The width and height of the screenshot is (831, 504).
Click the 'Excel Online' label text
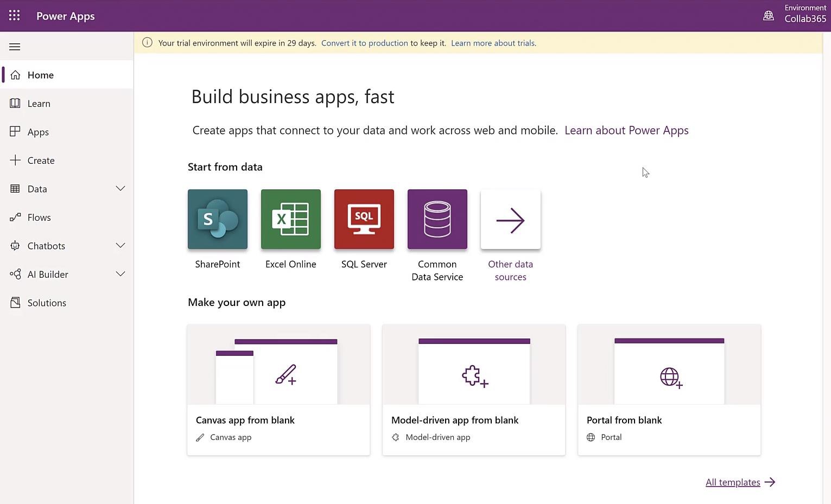point(291,264)
